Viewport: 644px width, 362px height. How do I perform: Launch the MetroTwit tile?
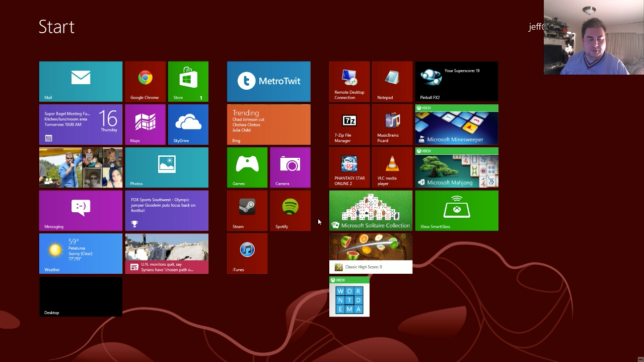(x=269, y=82)
